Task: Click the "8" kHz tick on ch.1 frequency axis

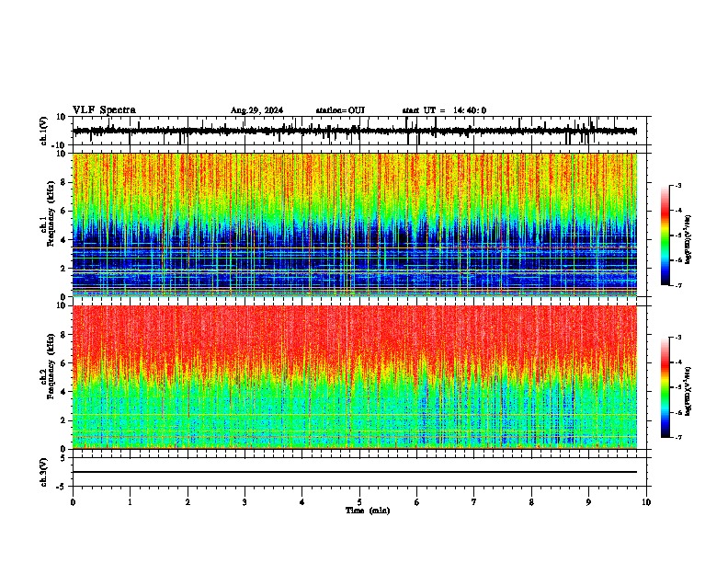Action: [x=64, y=182]
